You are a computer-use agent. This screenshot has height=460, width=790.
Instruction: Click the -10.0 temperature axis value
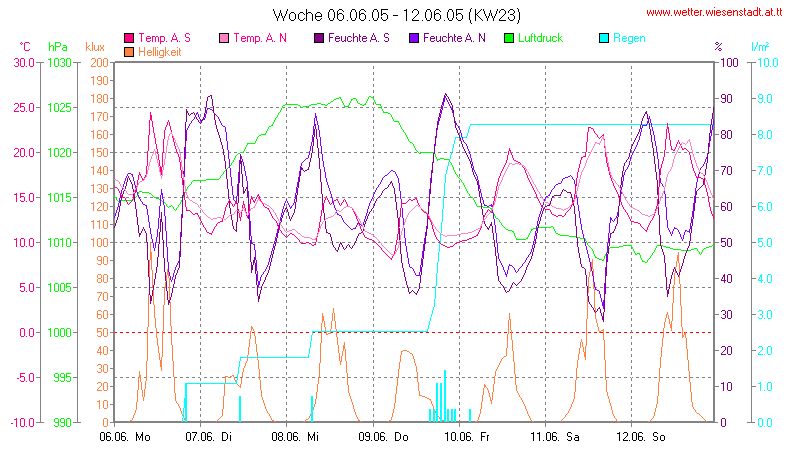click(22, 423)
